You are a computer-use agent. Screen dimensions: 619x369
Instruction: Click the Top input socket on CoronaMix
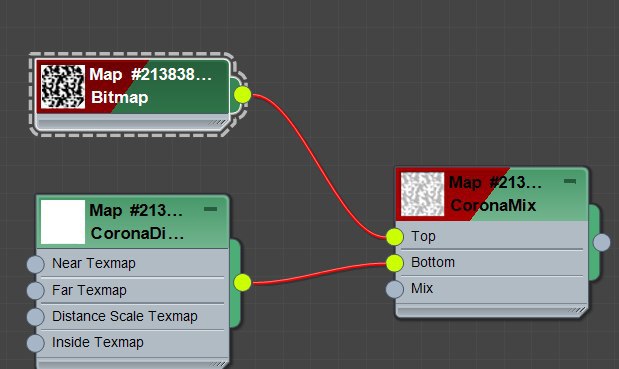(395, 237)
